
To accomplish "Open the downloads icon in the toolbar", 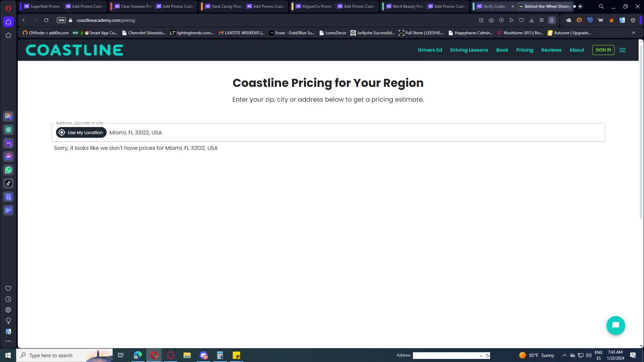I will 532,20.
